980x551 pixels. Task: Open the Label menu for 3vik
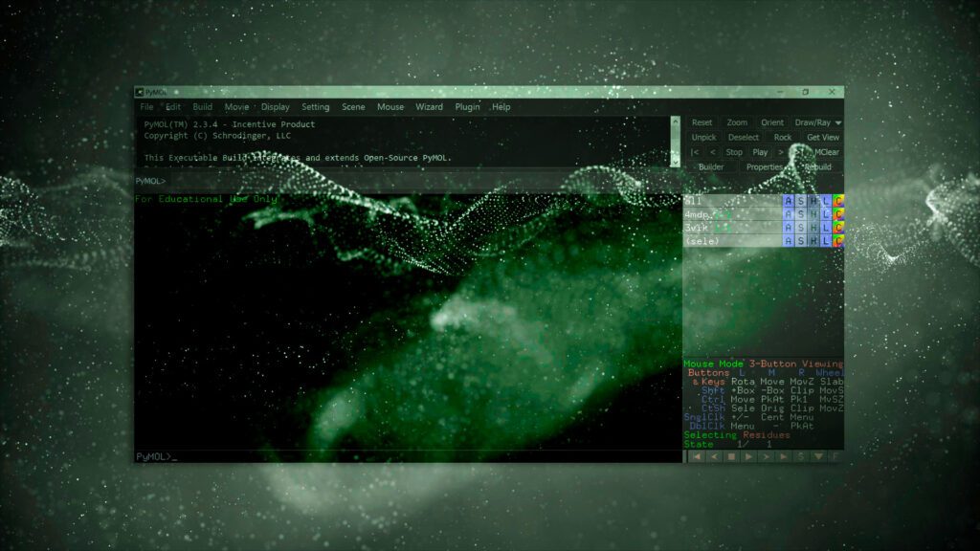click(x=826, y=228)
